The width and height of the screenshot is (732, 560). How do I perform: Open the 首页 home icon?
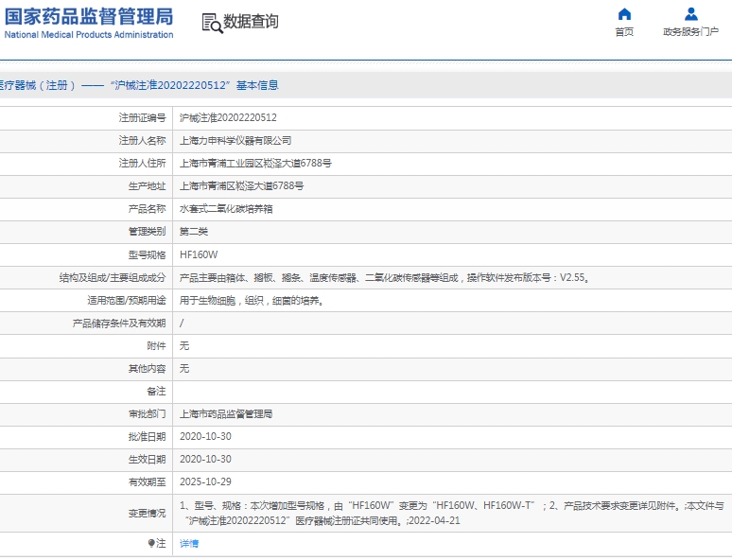624,14
